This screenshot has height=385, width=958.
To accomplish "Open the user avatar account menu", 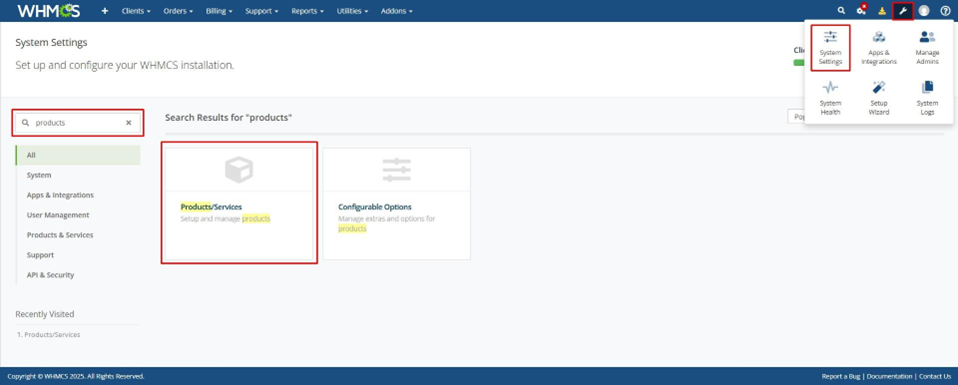I will [924, 11].
